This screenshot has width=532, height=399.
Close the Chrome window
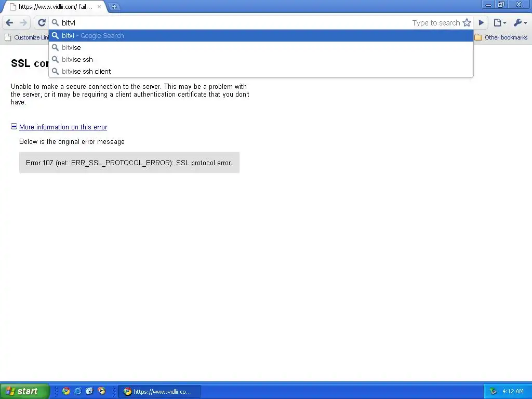point(519,5)
